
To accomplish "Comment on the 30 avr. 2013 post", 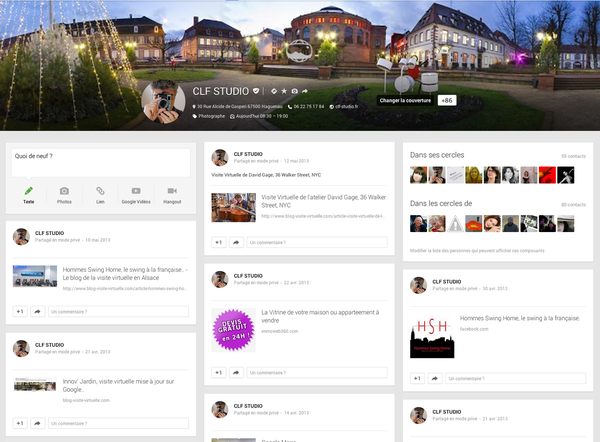I will coord(515,378).
